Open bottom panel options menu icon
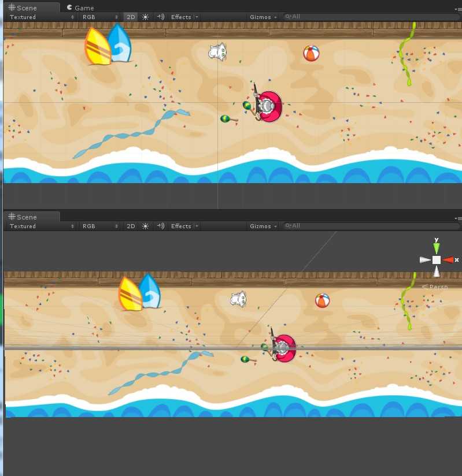Image resolution: width=462 pixels, height=476 pixels. pos(459,218)
